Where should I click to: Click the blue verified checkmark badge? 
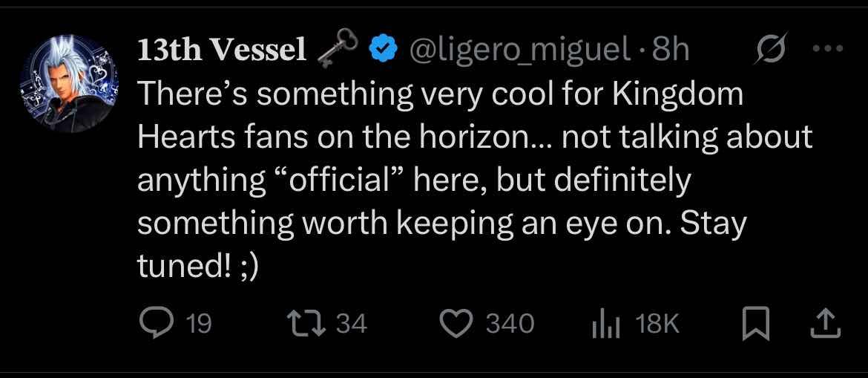(383, 50)
